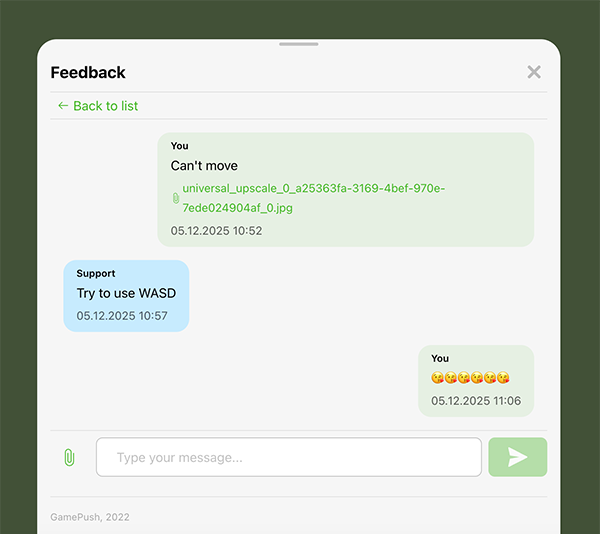Open the attached universal_upscale jpg file link
This screenshot has width=600, height=534.
click(x=313, y=198)
